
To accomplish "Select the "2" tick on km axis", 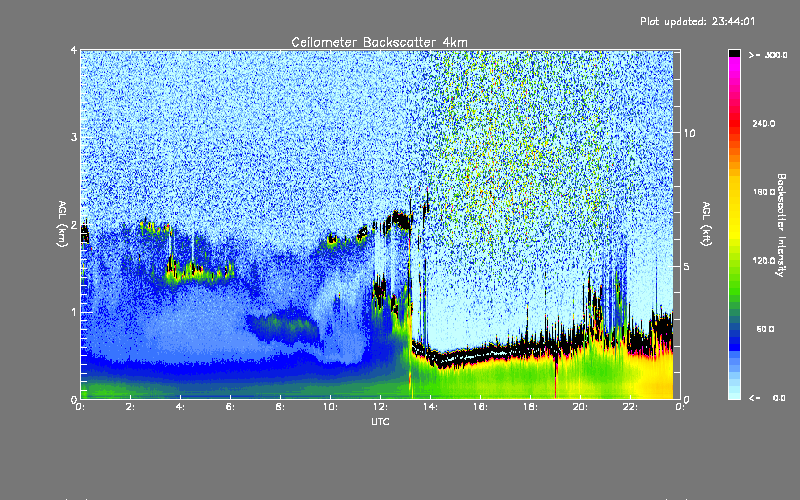I will [x=74, y=225].
